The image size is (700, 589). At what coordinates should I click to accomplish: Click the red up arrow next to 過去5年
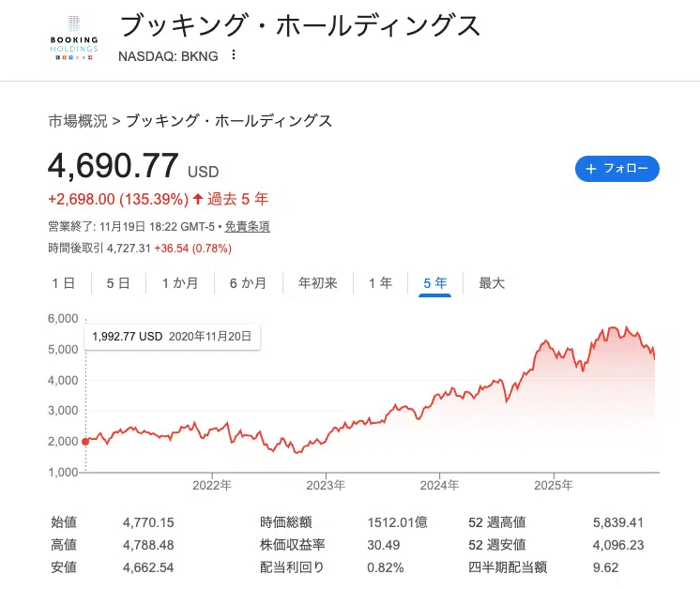[198, 199]
